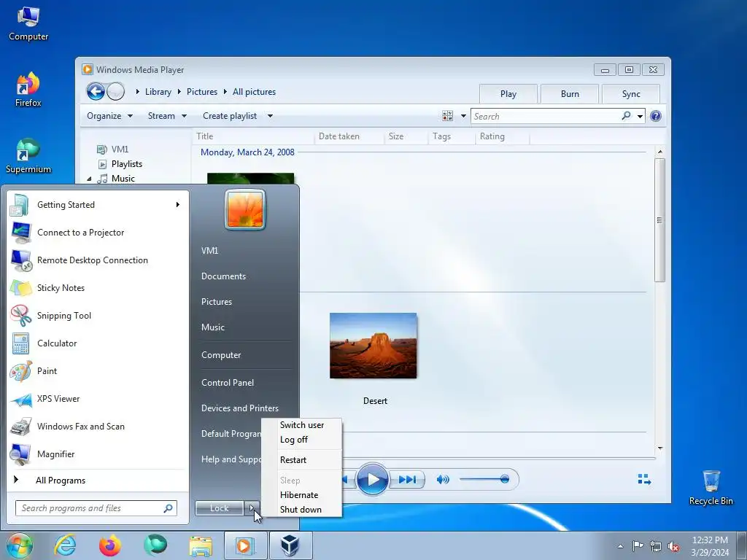This screenshot has width=747, height=560.
Task: Open Internet Explorer from the taskbar
Action: click(65, 545)
